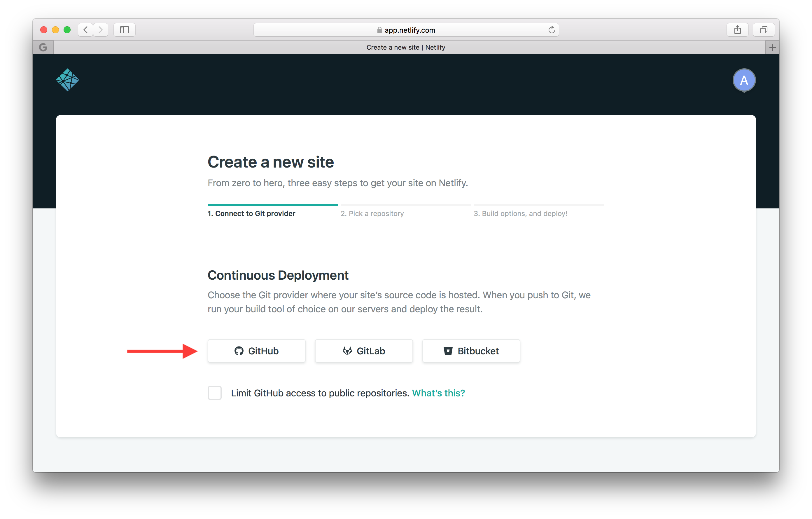This screenshot has width=812, height=519.
Task: Connect with the GitLab button
Action: pyautogui.click(x=363, y=351)
